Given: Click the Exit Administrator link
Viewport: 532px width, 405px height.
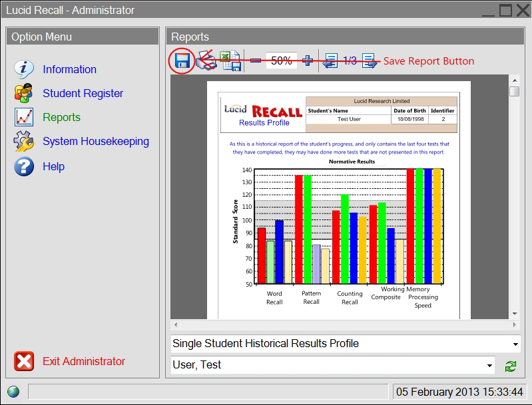Looking at the screenshot, I should (84, 361).
